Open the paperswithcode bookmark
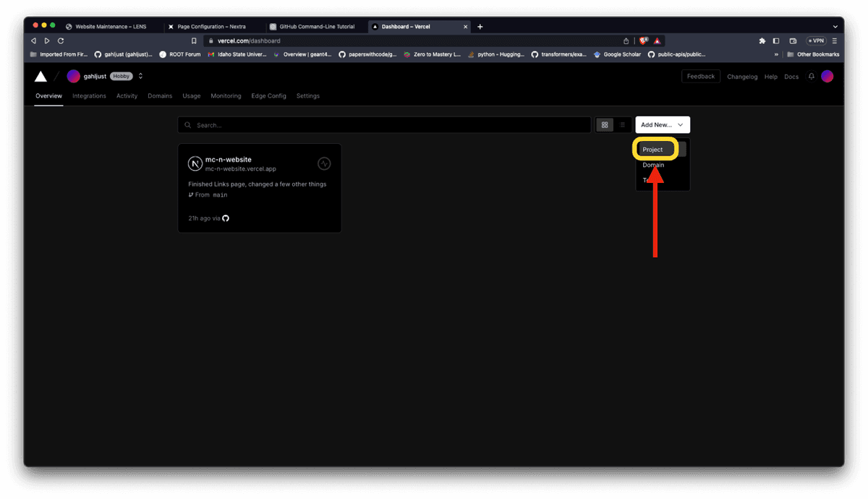868x499 pixels. (368, 54)
